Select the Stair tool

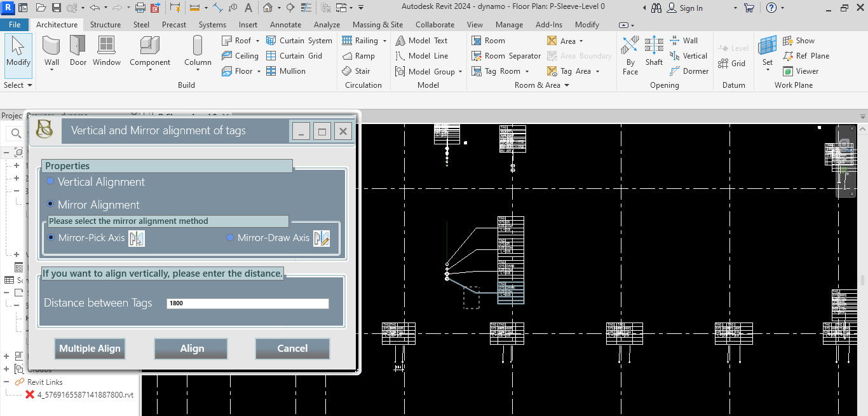(356, 71)
